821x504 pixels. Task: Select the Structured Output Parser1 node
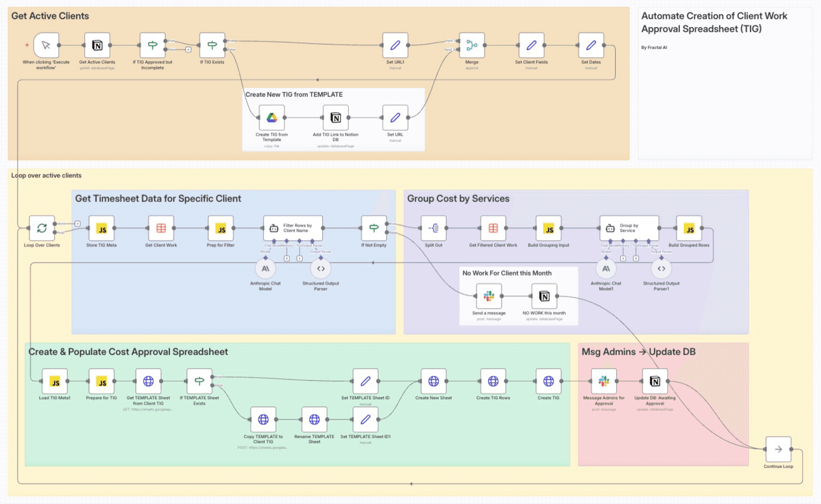661,269
